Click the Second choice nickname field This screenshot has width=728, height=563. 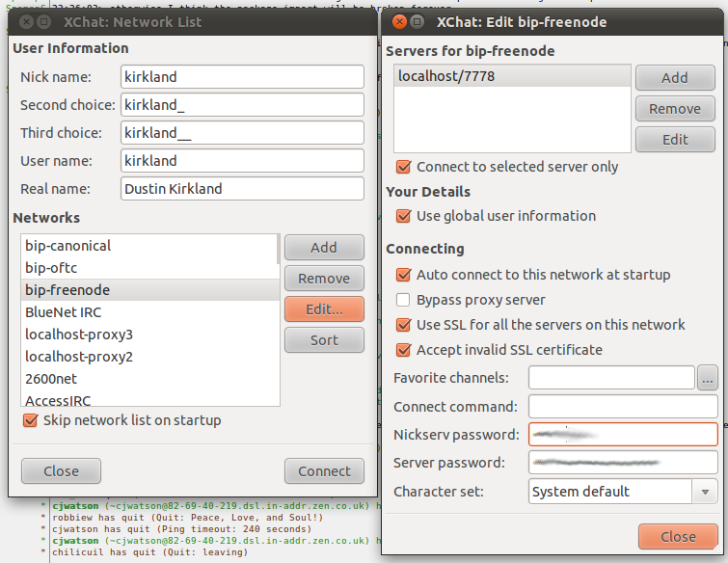point(242,105)
